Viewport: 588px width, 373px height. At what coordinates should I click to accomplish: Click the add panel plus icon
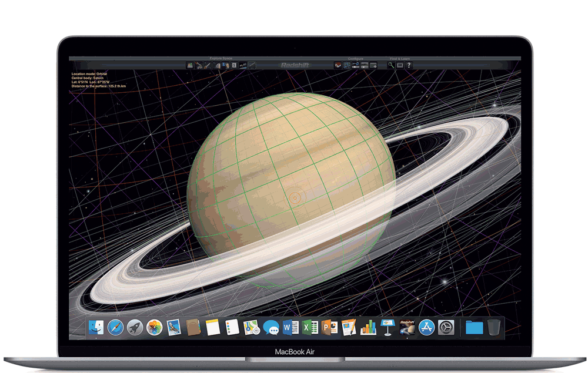click(373, 65)
